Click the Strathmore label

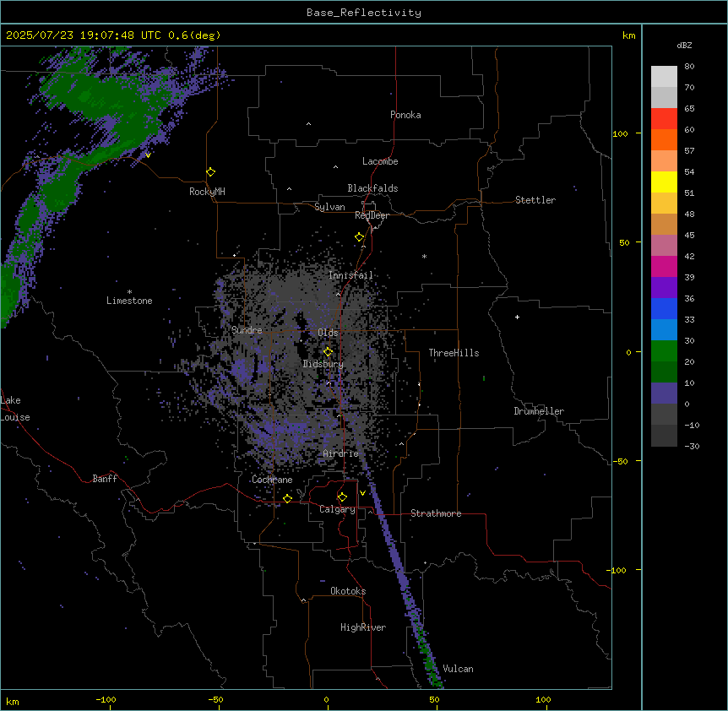(436, 513)
